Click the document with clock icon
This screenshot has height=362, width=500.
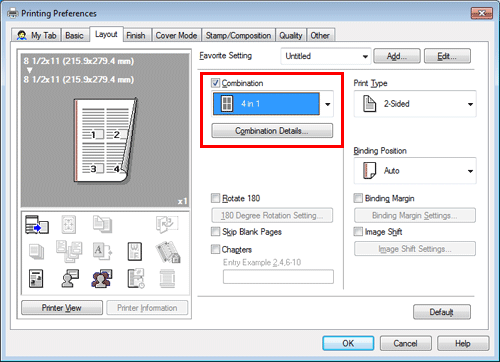[x=136, y=279]
